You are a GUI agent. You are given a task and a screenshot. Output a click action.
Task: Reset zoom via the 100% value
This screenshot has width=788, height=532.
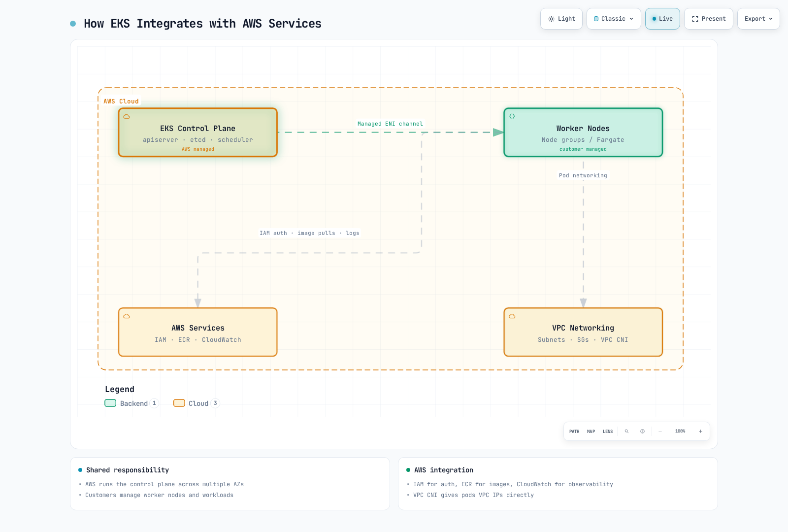pyautogui.click(x=680, y=432)
